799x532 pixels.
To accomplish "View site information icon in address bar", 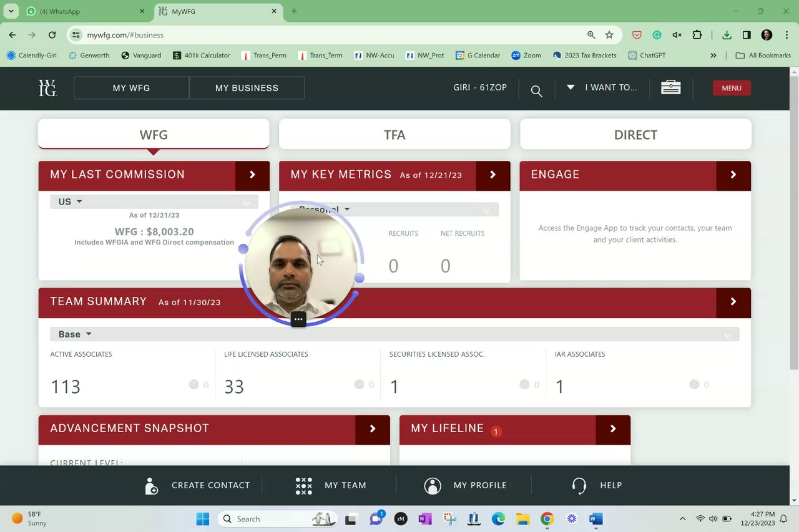I will 76,35.
